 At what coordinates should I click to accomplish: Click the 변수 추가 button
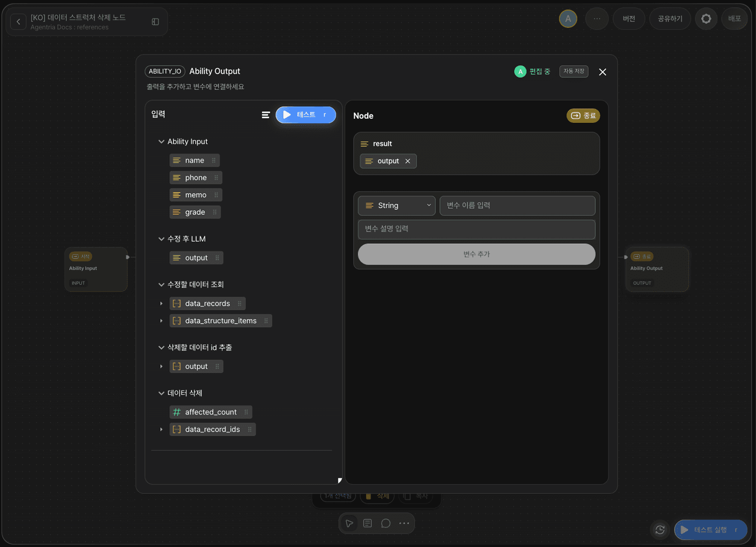coord(476,254)
